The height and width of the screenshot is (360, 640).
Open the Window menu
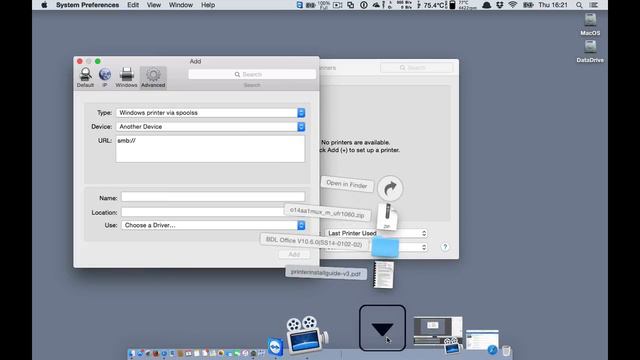tap(180, 5)
